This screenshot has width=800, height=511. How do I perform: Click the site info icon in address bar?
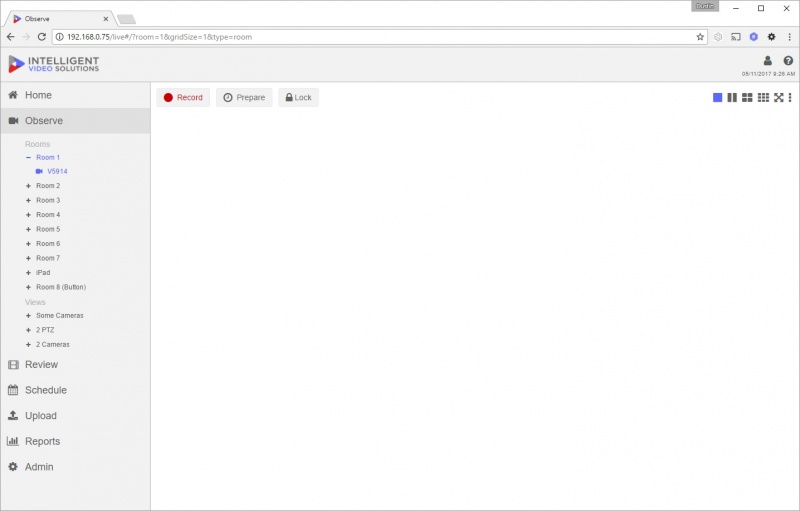tap(60, 37)
